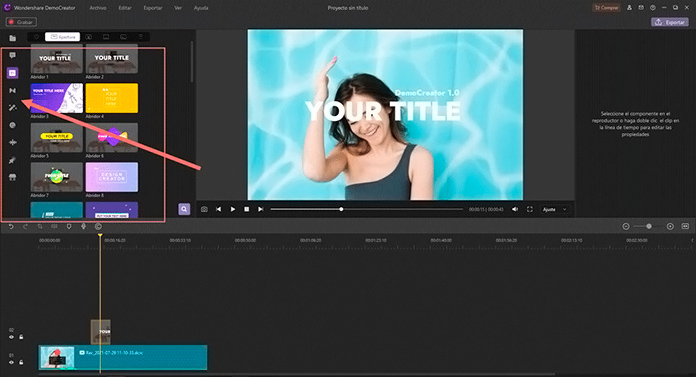Image resolution: width=696 pixels, height=377 pixels.
Task: Select the crop tool in the timeline toolbar
Action: point(40,226)
